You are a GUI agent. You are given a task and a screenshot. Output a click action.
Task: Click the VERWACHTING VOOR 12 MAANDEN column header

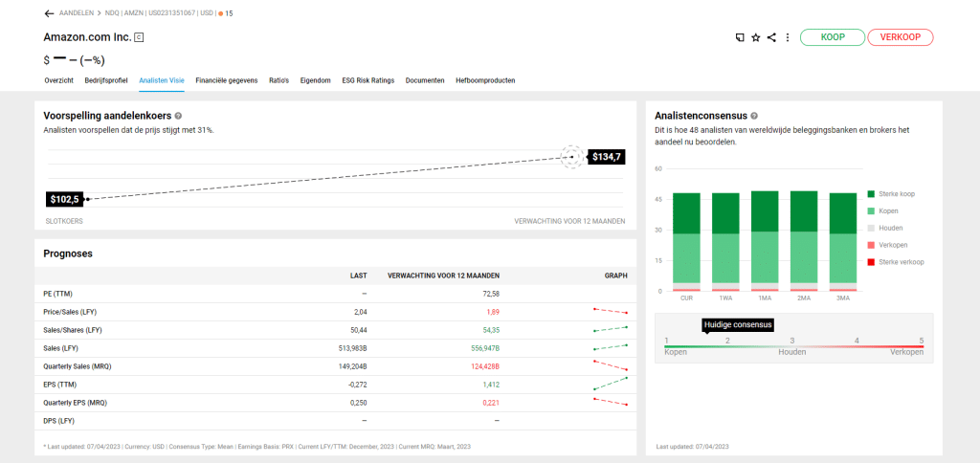click(444, 276)
